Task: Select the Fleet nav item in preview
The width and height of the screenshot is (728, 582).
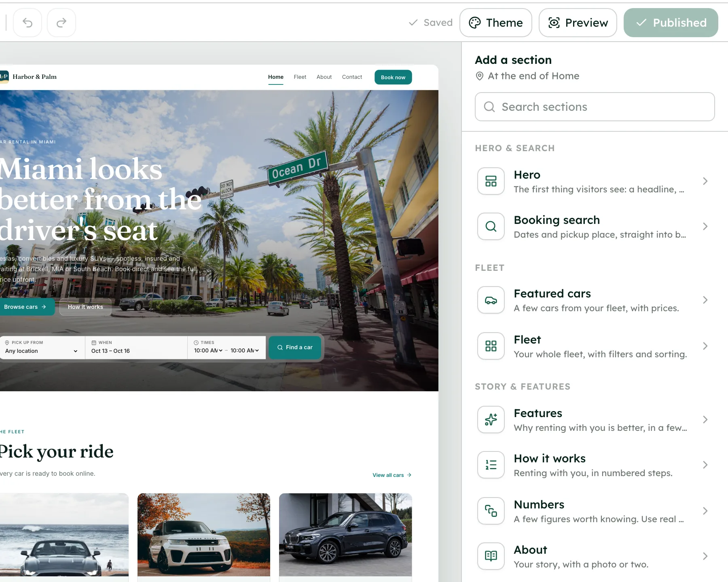Action: click(x=300, y=77)
